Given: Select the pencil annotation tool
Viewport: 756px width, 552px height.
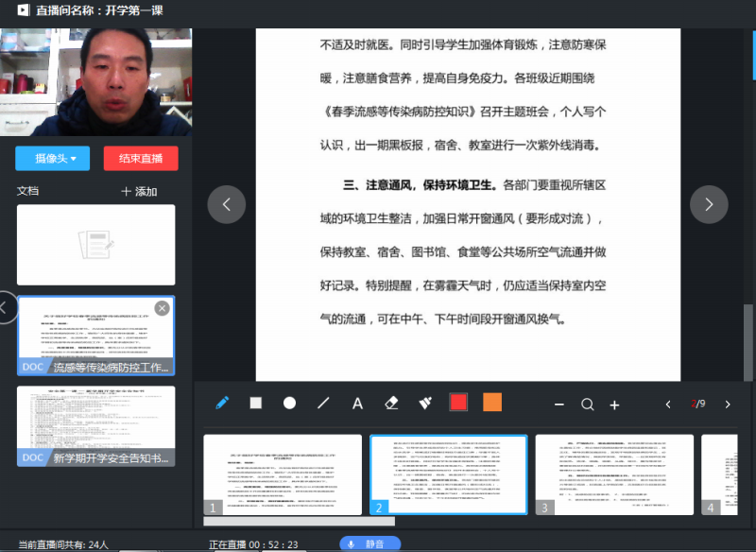Looking at the screenshot, I should 222,403.
